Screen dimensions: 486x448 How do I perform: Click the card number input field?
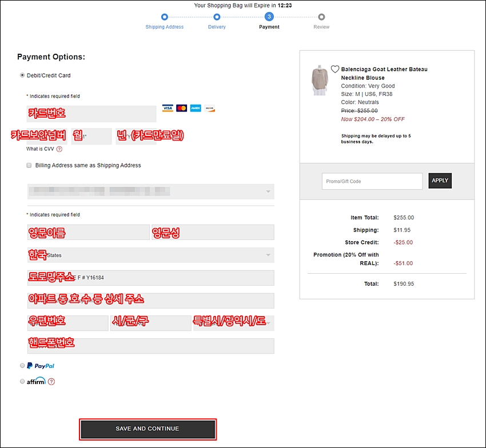click(x=91, y=114)
